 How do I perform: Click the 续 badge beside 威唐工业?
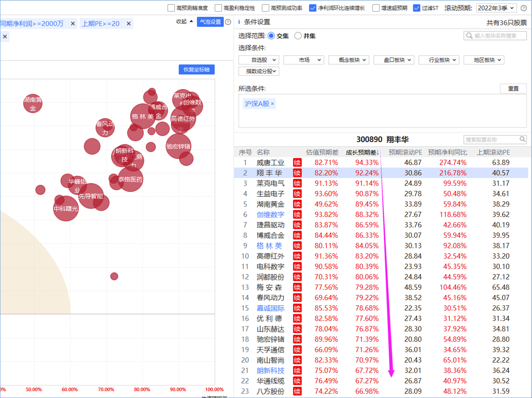coord(297,162)
